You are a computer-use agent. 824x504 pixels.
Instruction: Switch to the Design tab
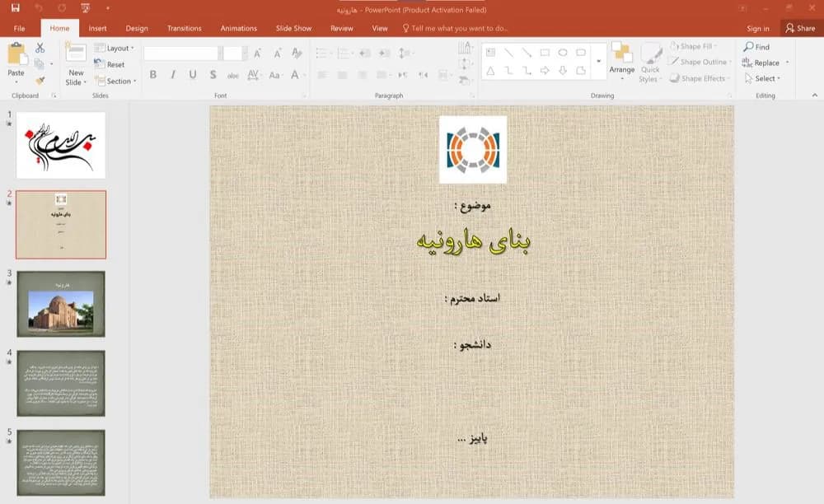[x=137, y=28]
